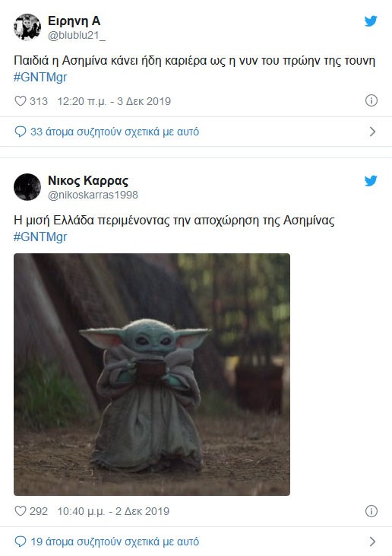Click the Twitter bird icon on Νικος Καρρας's tweet
Viewport: 392px width, 556px height.
coord(371,181)
